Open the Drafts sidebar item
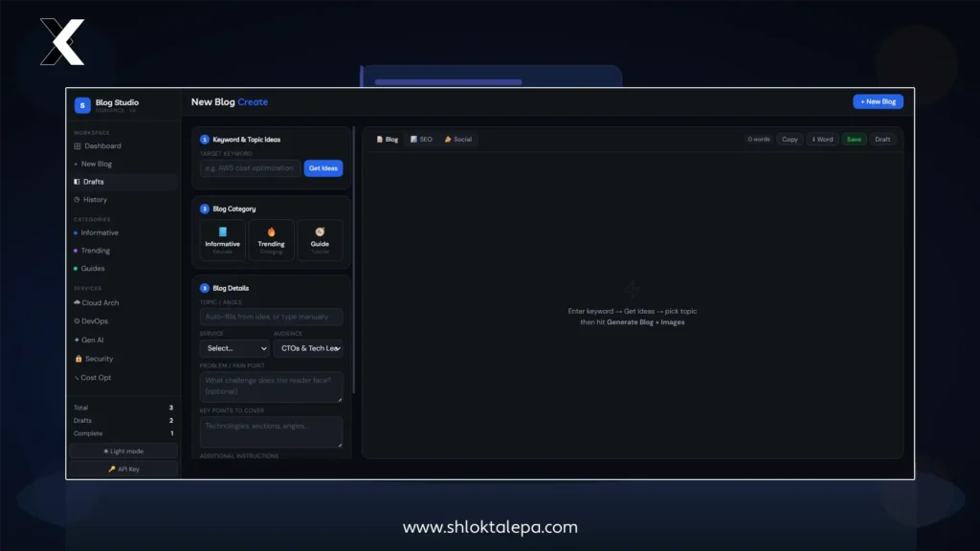Image resolution: width=980 pixels, height=551 pixels. tap(122, 182)
